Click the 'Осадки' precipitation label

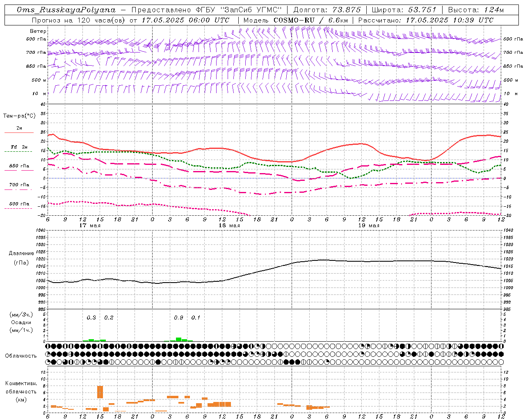21,322
